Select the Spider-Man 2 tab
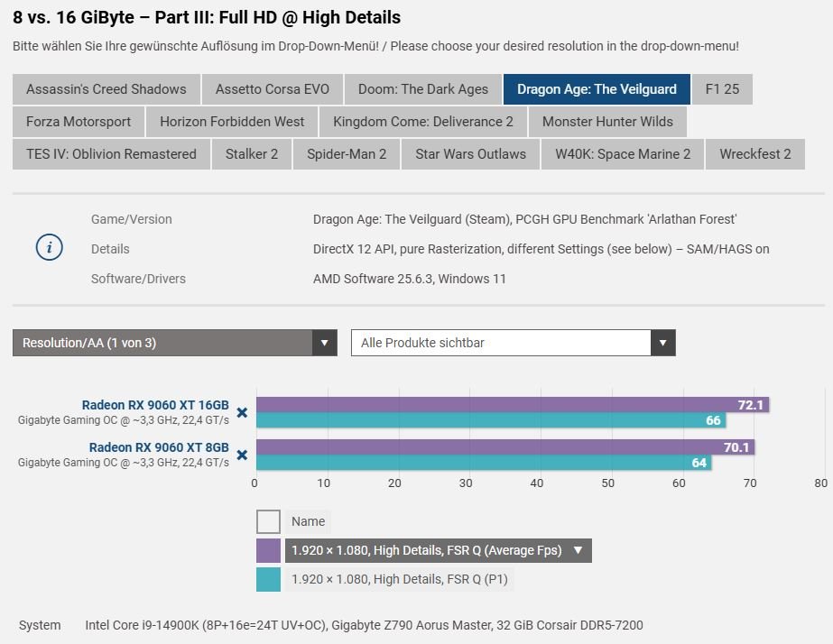This screenshot has width=833, height=644. coord(347,154)
